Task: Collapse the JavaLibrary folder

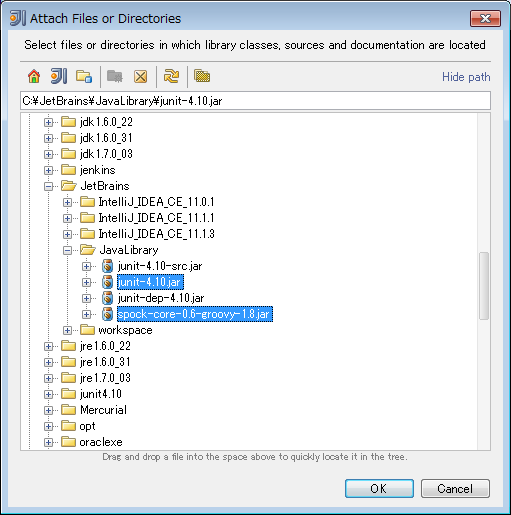Action: pos(67,250)
